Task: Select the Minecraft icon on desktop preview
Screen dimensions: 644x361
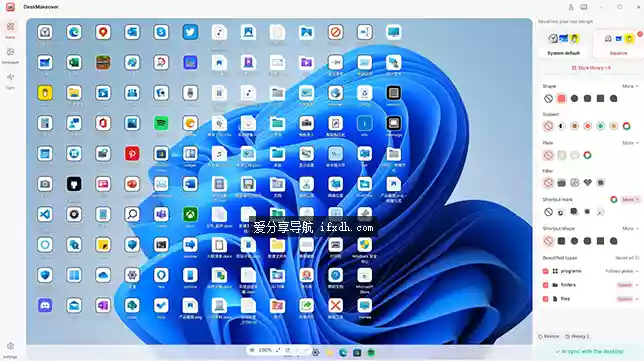Action: (103, 62)
